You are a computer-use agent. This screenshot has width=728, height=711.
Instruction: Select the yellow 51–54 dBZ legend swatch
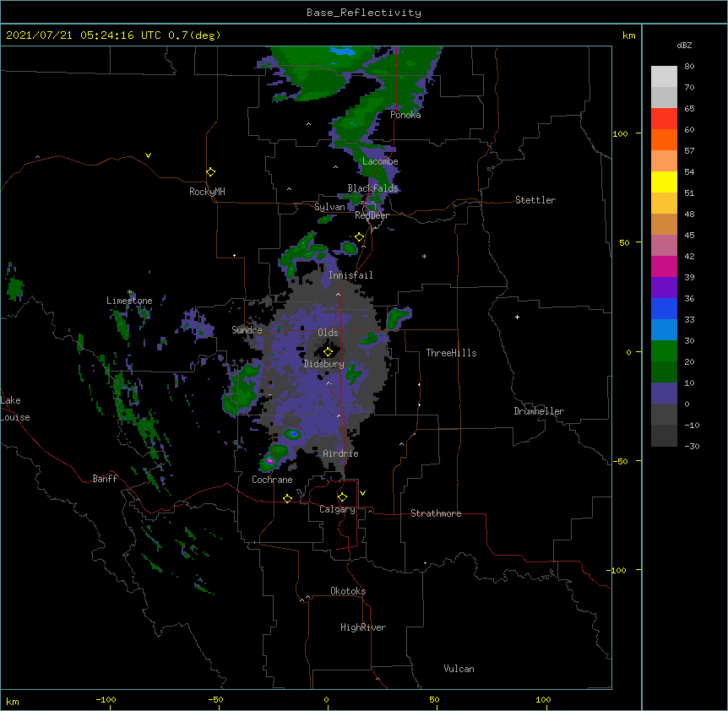664,182
